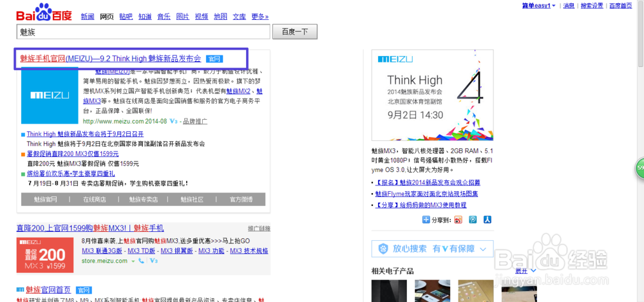Share via the Tencent Weibo icon

click(473, 220)
